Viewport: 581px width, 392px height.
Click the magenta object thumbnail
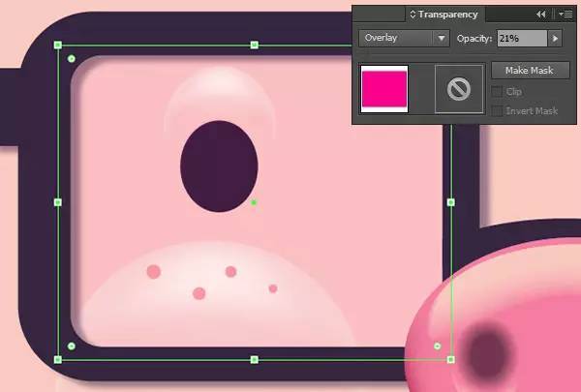tap(384, 89)
